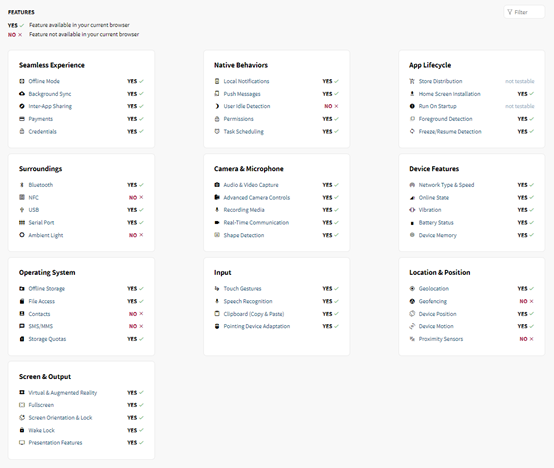Open the Home Screen Installation link
Viewport: 554px width, 468px height.
(x=450, y=94)
